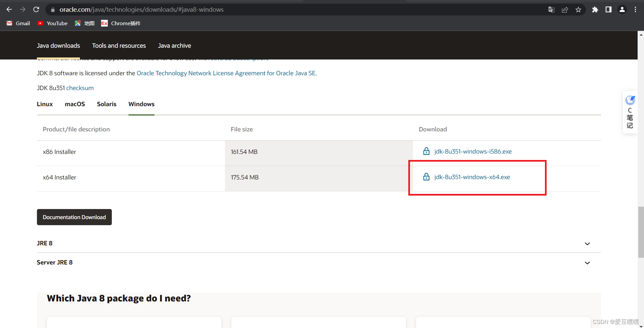Expand the Server JRE 8 section
644x328 pixels.
click(319, 262)
